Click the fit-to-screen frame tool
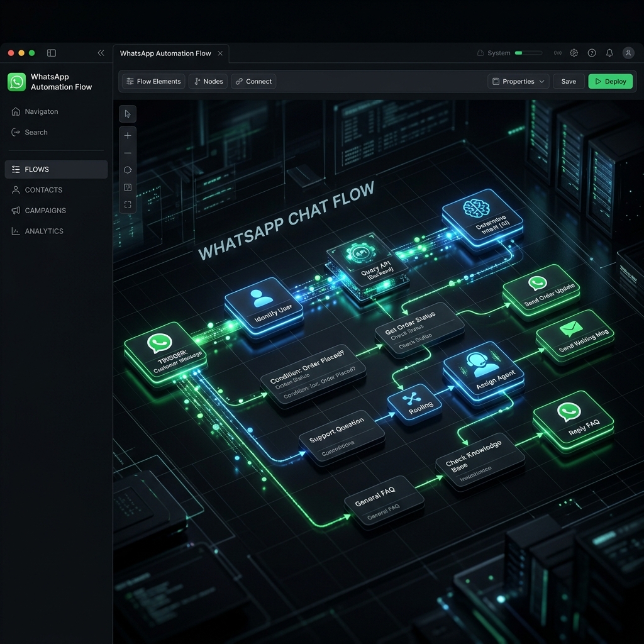Screen dimensions: 644x644 (x=128, y=204)
